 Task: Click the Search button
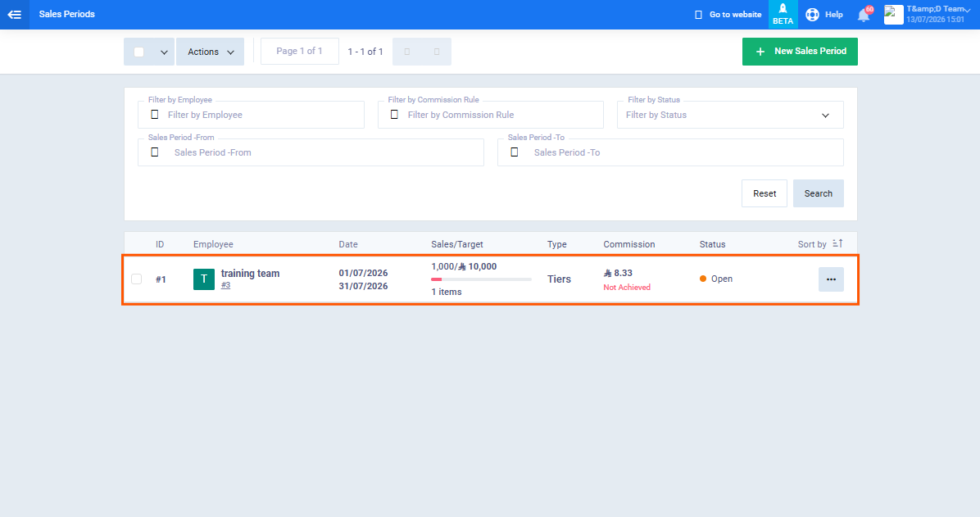pyautogui.click(x=818, y=194)
